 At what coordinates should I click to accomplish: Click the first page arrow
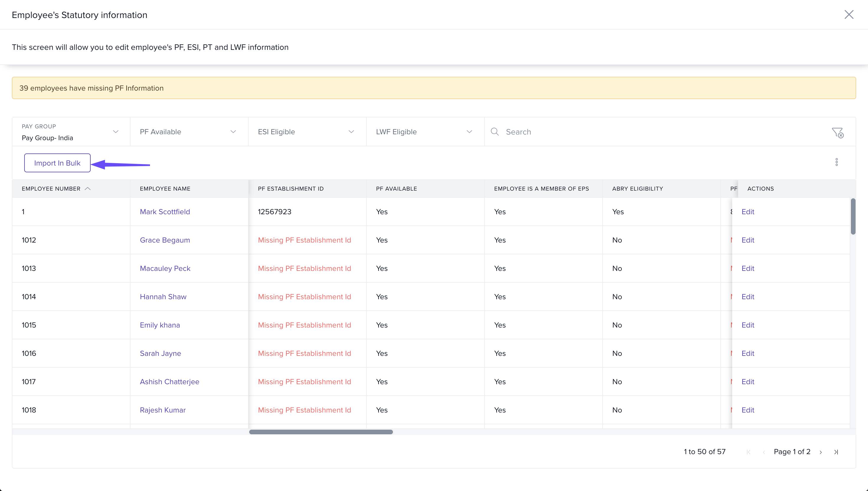[x=749, y=452]
